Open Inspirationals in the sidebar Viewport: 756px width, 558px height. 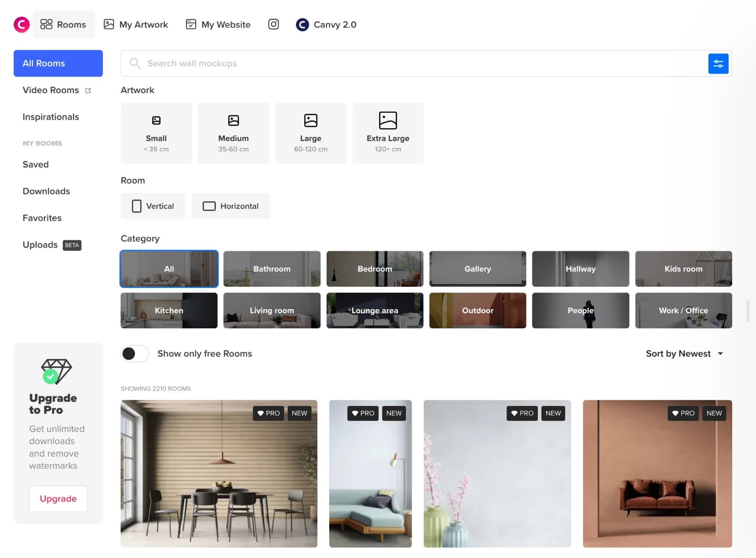51,117
